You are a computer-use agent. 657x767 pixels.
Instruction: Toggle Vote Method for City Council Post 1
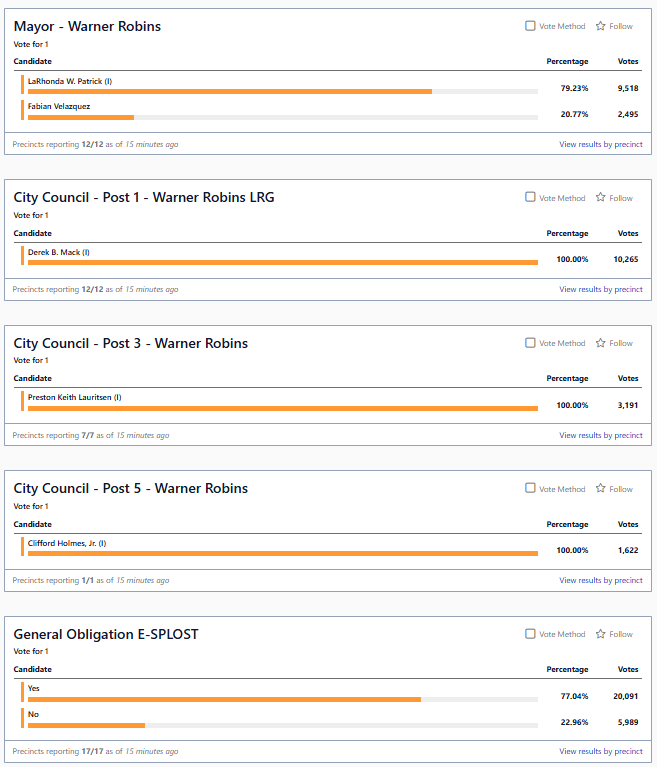coord(530,198)
